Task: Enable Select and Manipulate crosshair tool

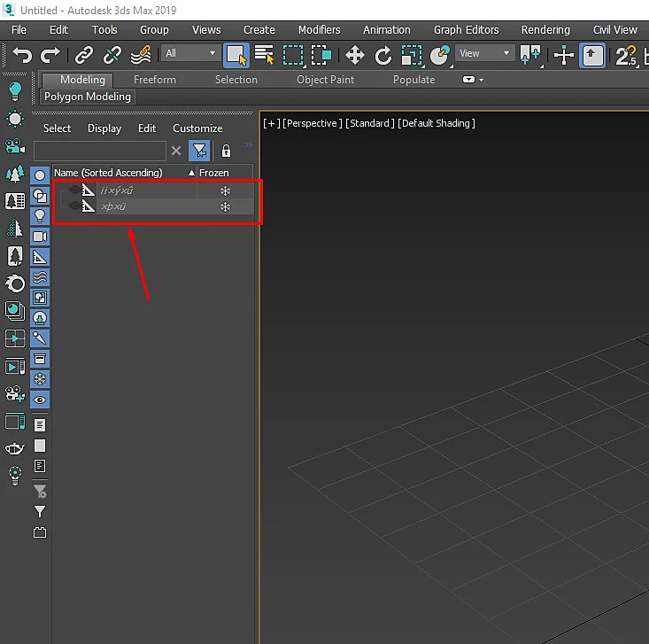Action: (x=563, y=55)
